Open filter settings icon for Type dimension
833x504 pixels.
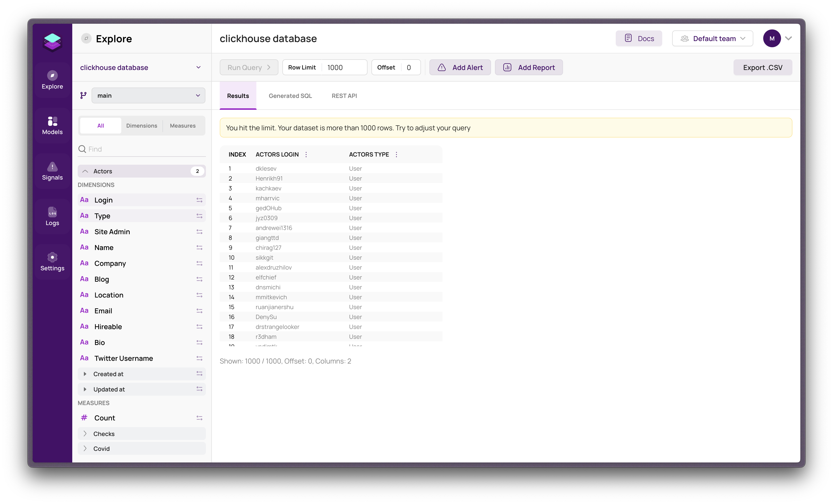(x=199, y=216)
